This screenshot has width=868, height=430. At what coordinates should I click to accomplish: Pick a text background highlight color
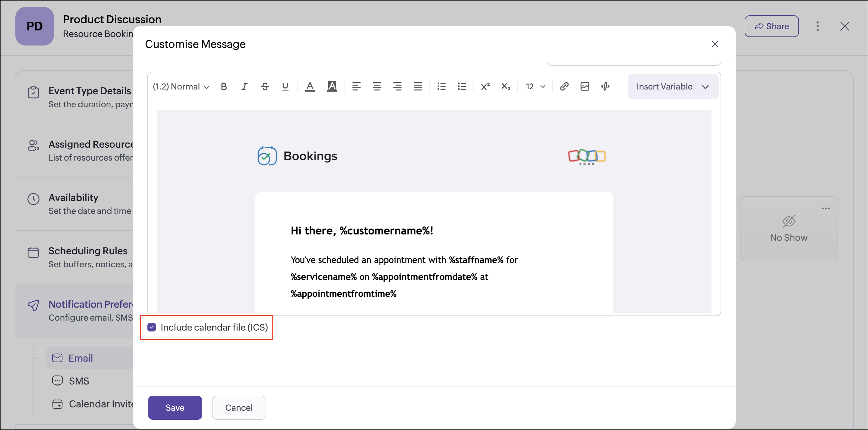(332, 86)
